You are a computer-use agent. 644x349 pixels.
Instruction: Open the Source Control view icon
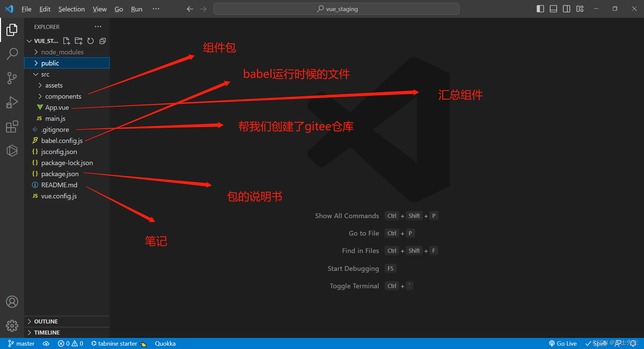[x=12, y=78]
